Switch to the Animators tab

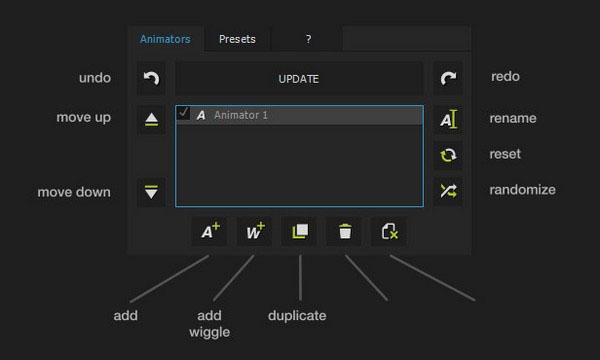click(x=165, y=39)
